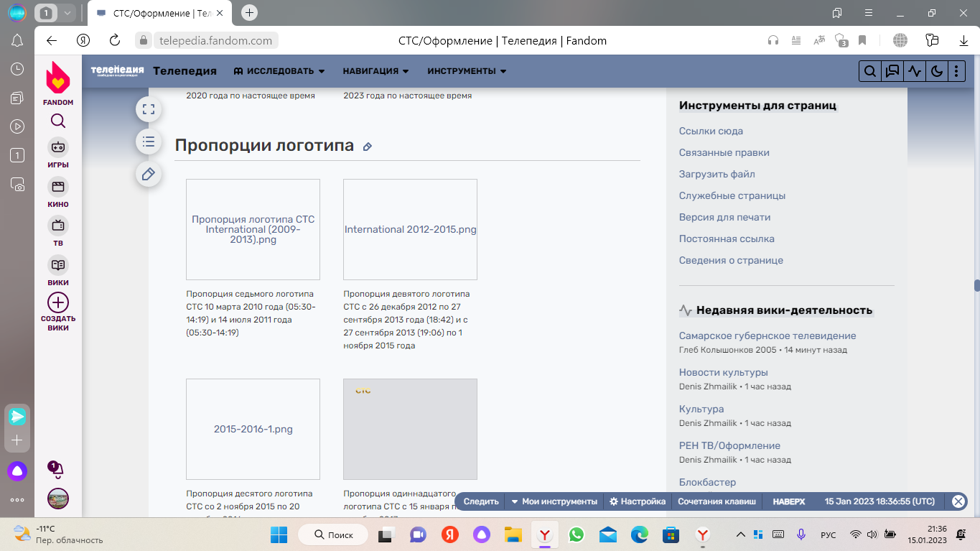This screenshot has height=551, width=980.
Task: Open ВИКИ wikis section icon
Action: click(58, 265)
